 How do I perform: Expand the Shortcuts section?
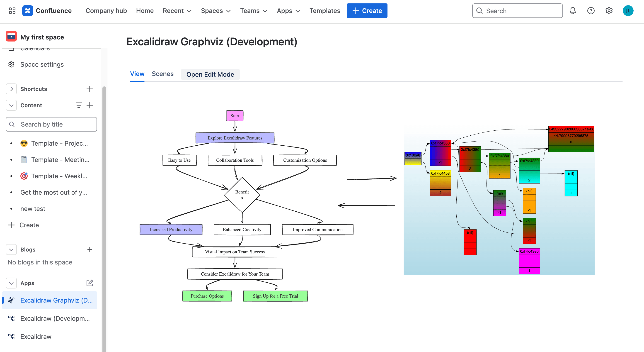pyautogui.click(x=11, y=89)
